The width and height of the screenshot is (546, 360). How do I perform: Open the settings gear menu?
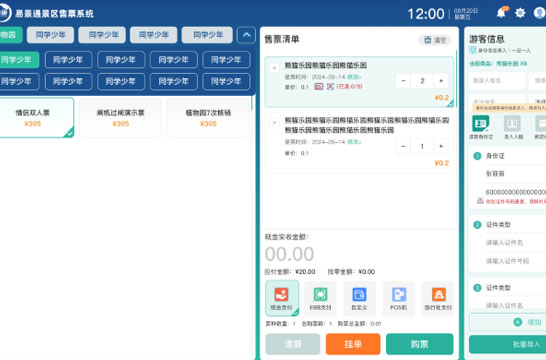(x=520, y=13)
